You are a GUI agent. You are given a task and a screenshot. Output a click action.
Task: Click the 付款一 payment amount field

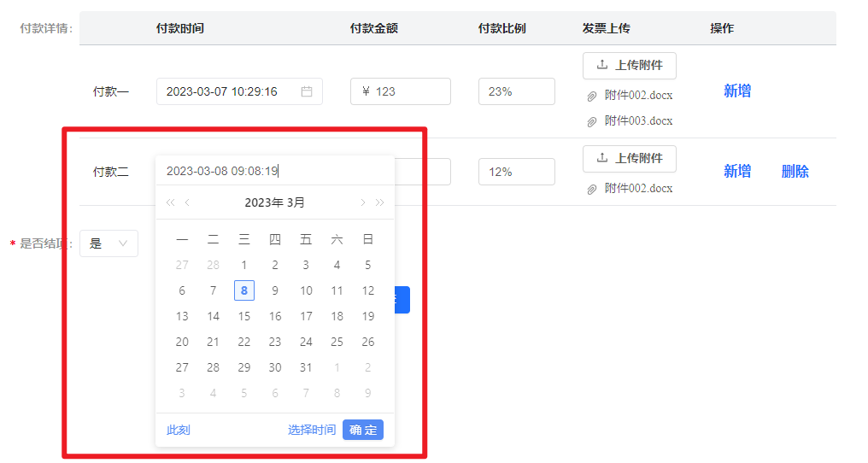[x=400, y=91]
